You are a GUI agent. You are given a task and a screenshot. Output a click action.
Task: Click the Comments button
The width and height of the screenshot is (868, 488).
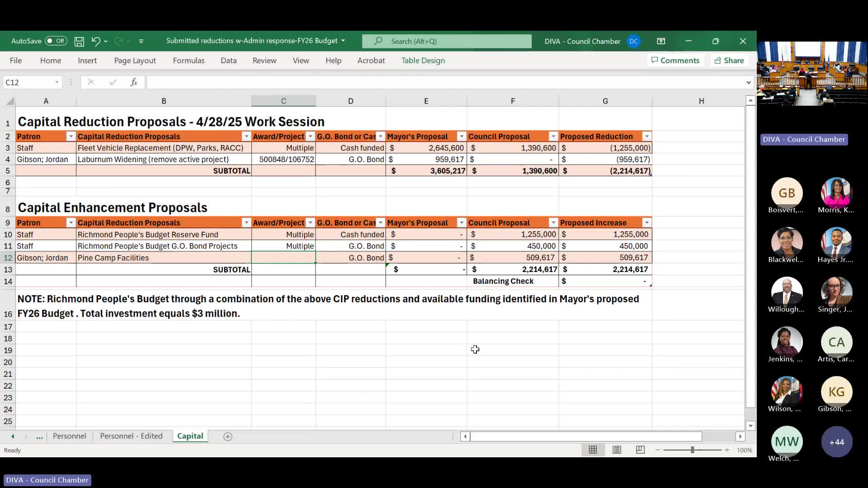coord(675,61)
